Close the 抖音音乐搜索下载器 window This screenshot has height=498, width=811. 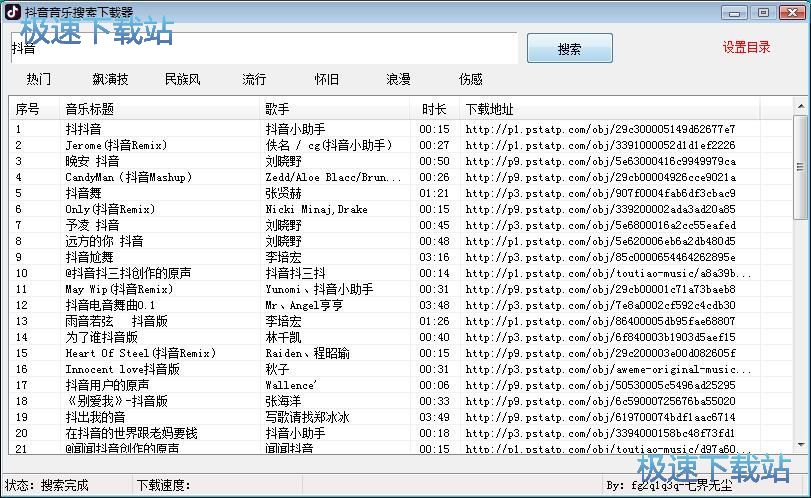point(792,12)
